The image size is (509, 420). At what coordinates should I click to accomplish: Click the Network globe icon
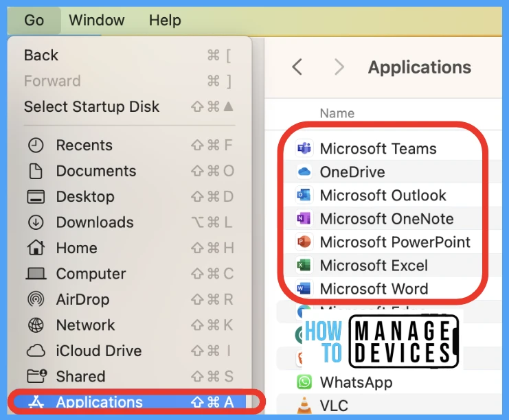(x=36, y=325)
